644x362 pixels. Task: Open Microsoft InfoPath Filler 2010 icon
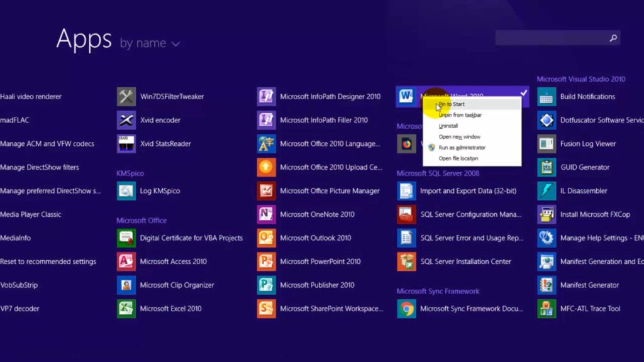(x=267, y=120)
